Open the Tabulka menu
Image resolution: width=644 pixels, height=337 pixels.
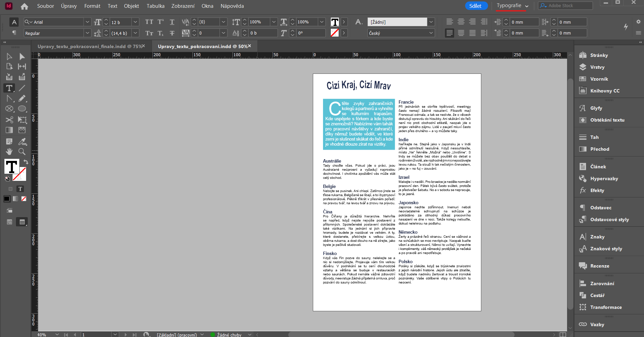[x=155, y=6]
